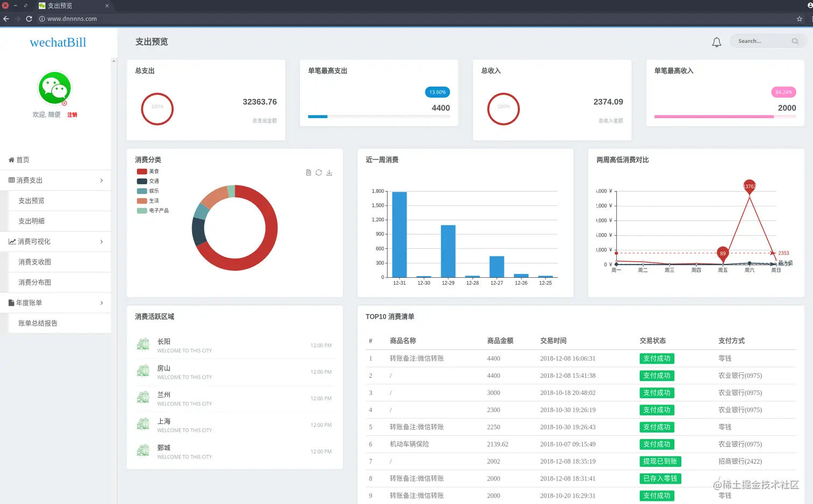Collapse the 消费支出 sidebar section
This screenshot has height=504, width=813.
coord(55,181)
